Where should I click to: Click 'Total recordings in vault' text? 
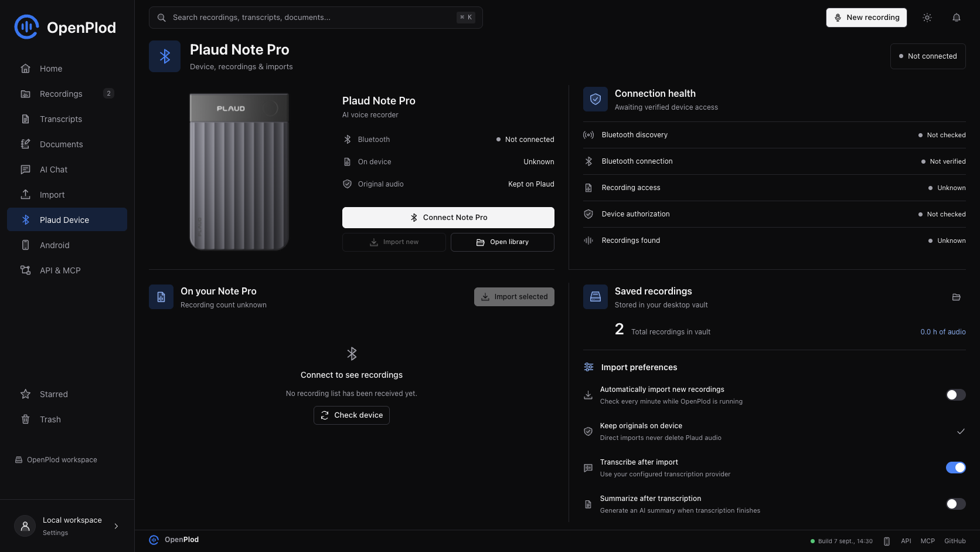point(671,332)
